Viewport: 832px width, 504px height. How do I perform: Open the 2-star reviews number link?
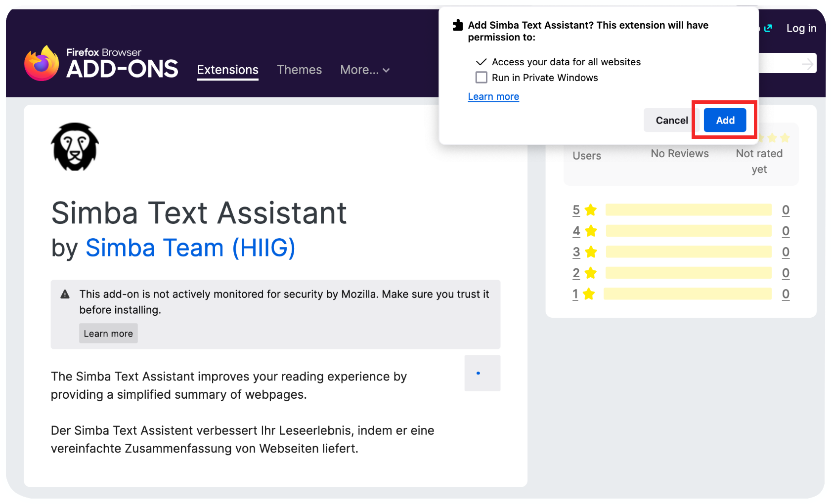point(576,273)
